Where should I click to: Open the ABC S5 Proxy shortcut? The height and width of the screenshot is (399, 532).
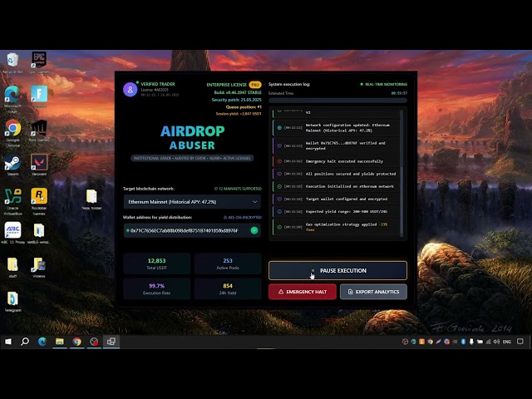pos(12,233)
